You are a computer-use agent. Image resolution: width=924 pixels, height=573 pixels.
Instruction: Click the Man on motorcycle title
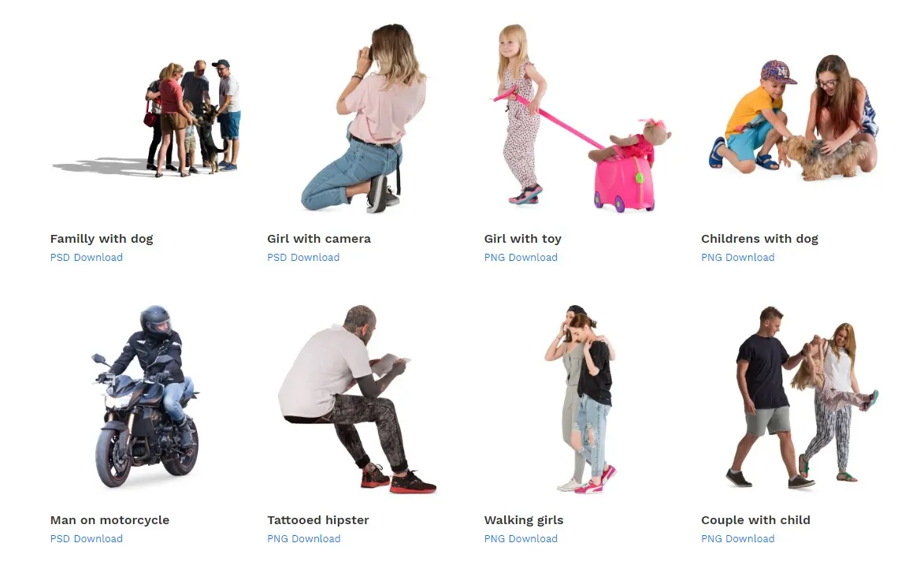click(109, 520)
